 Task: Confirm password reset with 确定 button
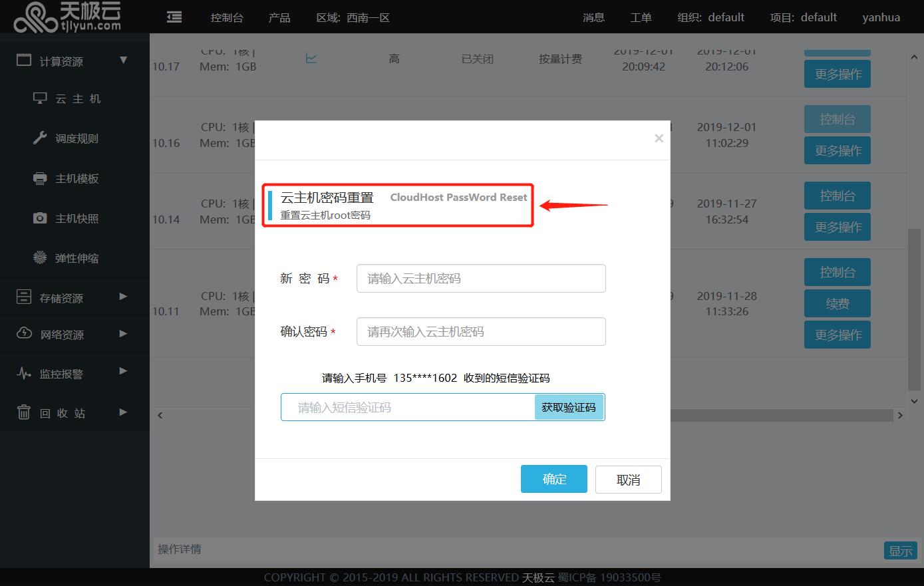(553, 479)
